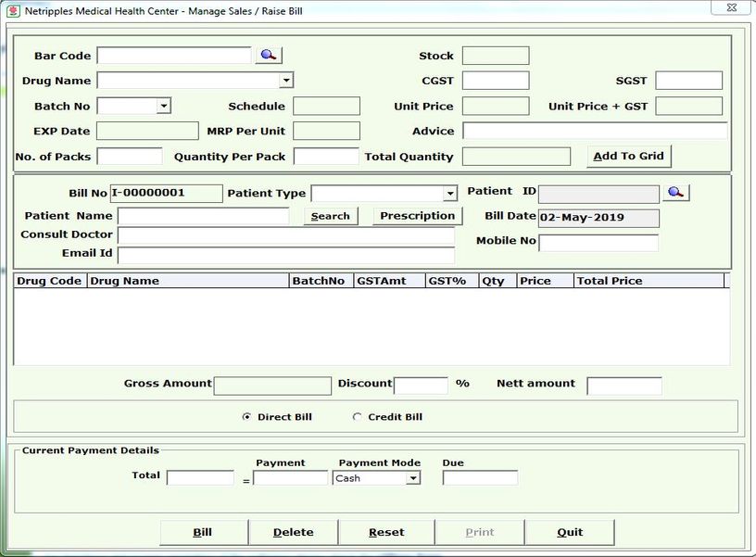Click the Drug Code column header
This screenshot has width=756, height=557.
click(50, 281)
